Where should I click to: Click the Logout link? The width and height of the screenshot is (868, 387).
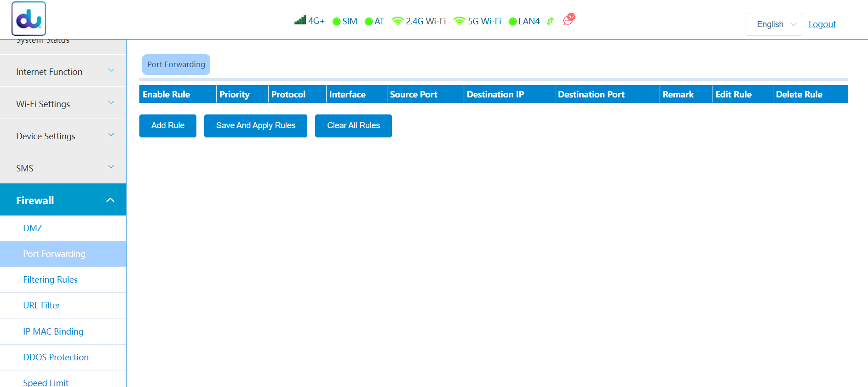click(x=822, y=24)
